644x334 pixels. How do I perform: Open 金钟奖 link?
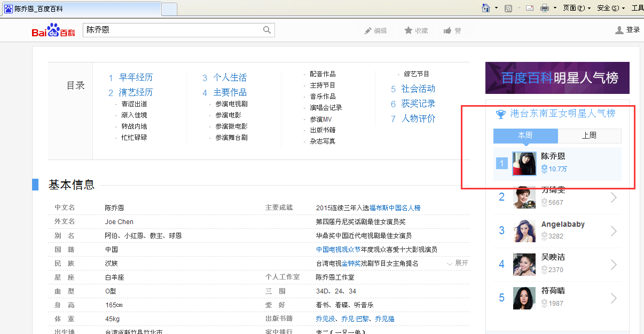pos(351,264)
